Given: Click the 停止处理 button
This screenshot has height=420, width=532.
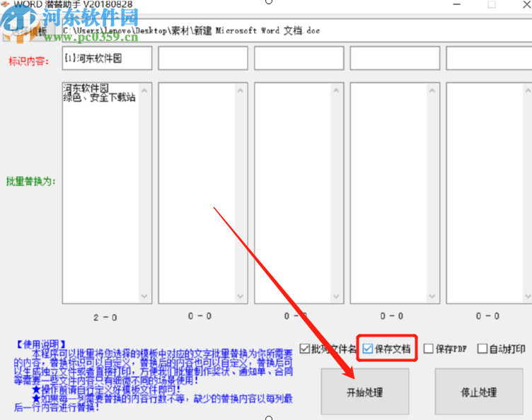Looking at the screenshot, I should (479, 392).
